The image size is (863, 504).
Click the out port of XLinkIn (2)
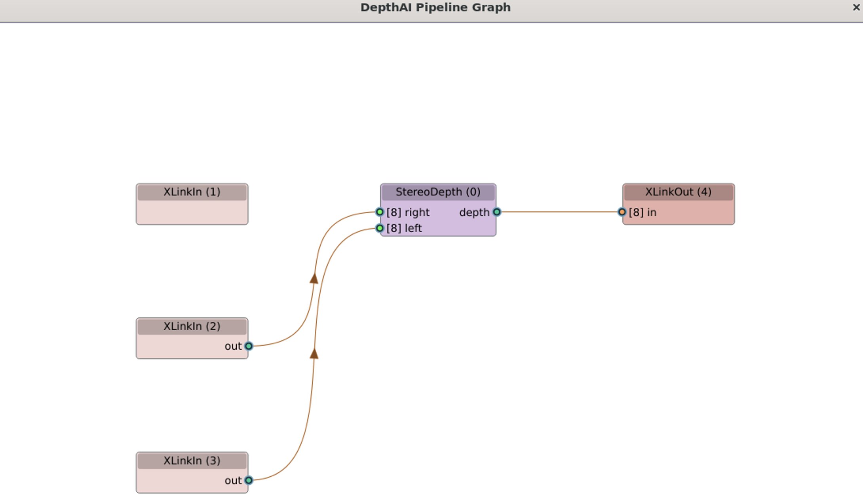coord(249,346)
